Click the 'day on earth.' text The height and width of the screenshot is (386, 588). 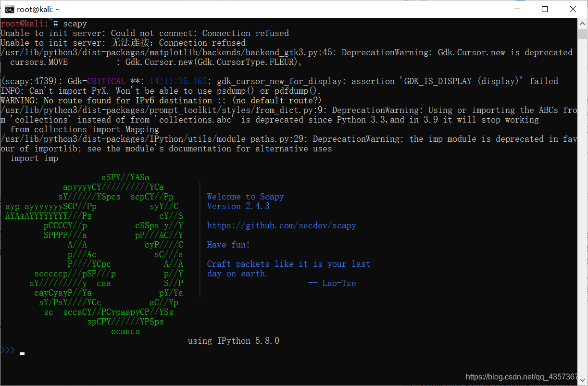237,274
